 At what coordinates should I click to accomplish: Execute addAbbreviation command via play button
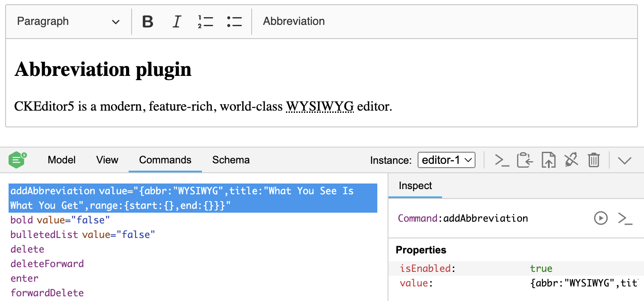point(601,218)
